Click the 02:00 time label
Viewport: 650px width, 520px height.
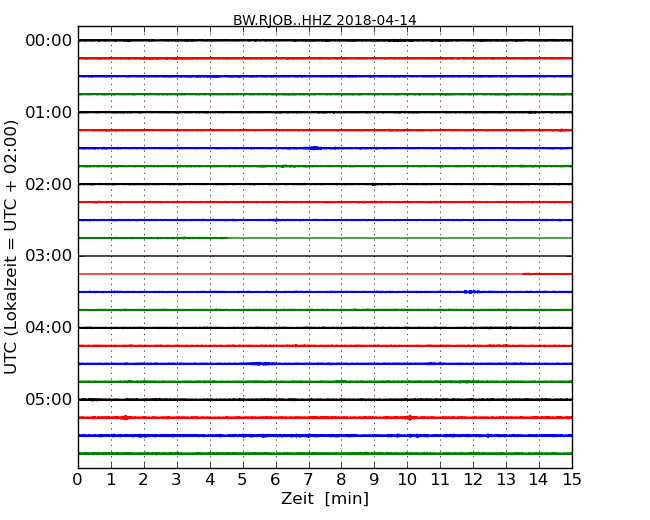49,184
